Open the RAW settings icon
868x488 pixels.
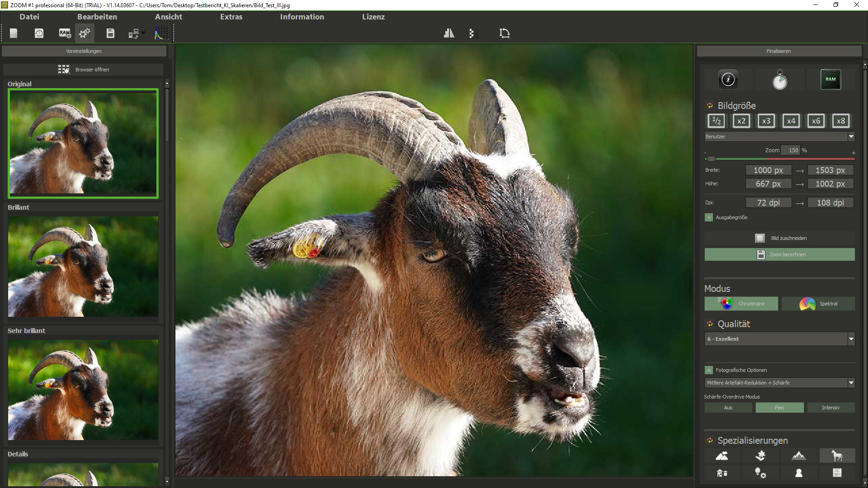pos(65,33)
